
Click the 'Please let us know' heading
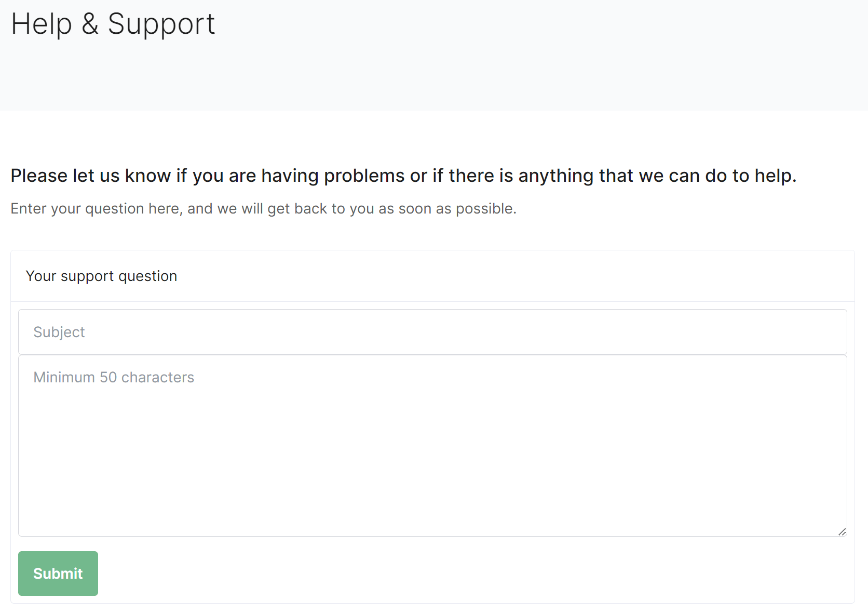tap(403, 176)
